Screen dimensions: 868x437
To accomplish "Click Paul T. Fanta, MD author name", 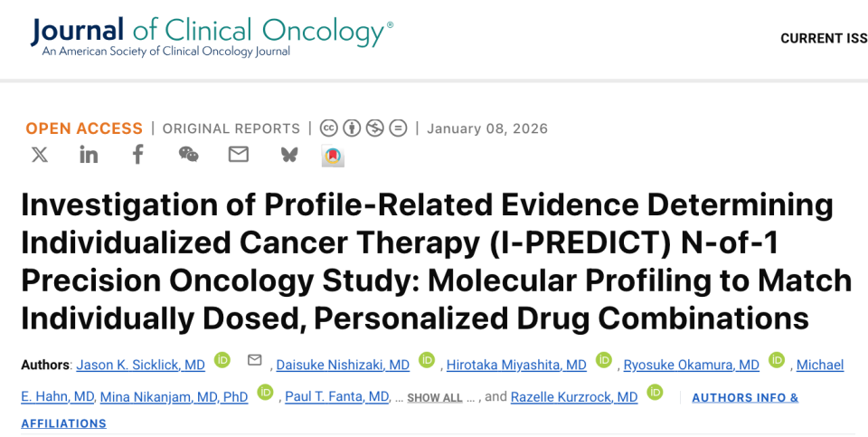I will (336, 396).
